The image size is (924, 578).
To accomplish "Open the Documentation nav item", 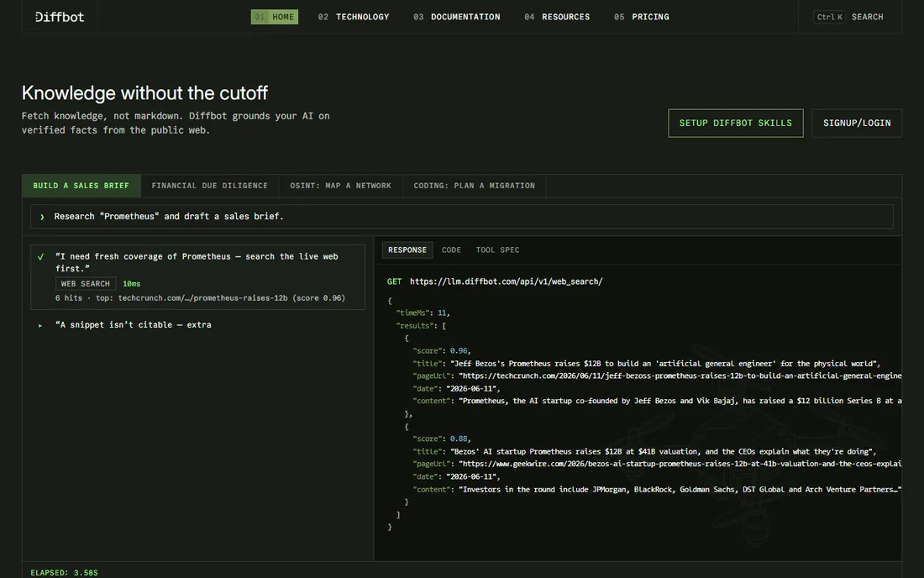I will [x=457, y=17].
